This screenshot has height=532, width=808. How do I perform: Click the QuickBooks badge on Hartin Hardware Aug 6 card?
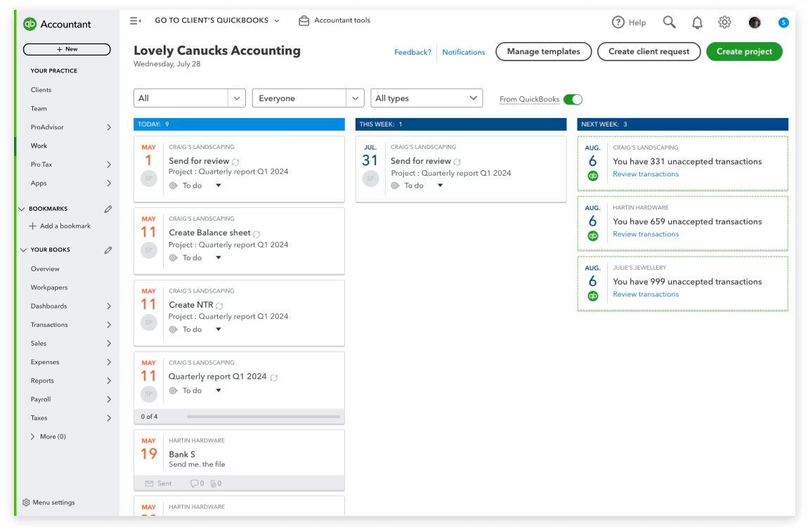[x=593, y=235]
